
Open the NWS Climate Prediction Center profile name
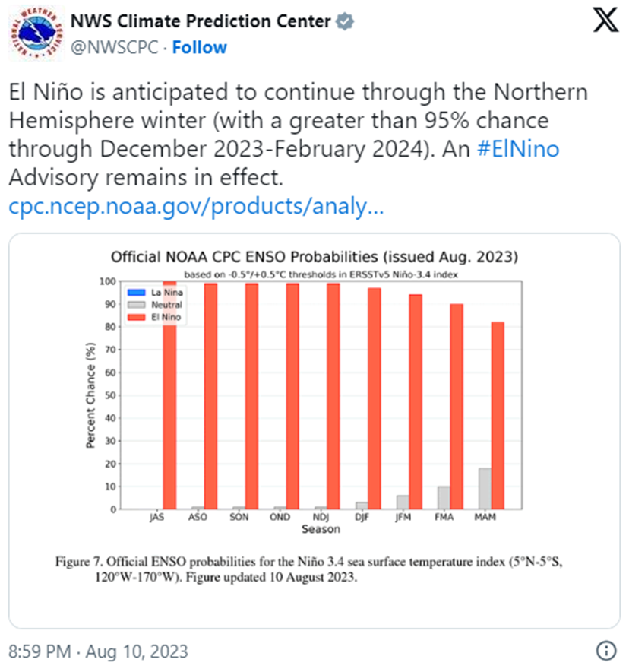[x=200, y=21]
